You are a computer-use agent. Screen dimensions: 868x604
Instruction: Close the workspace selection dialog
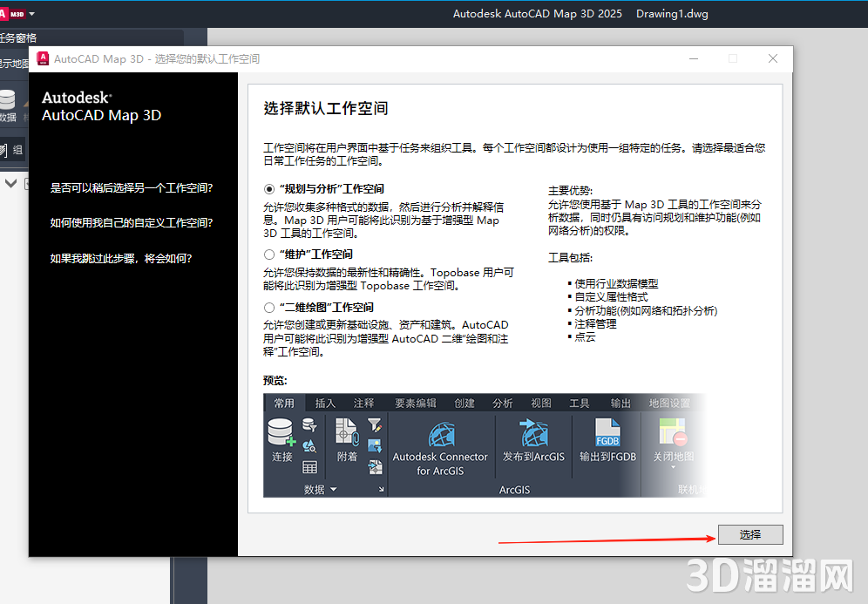click(773, 58)
